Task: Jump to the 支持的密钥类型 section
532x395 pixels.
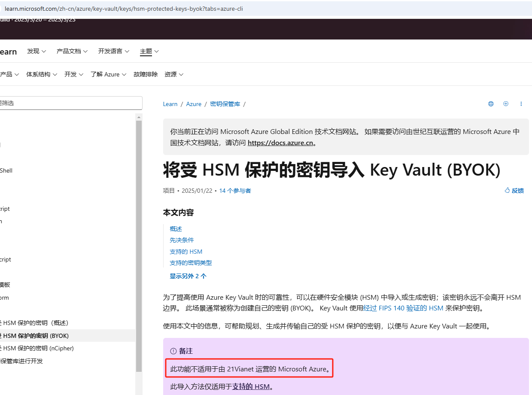Action: point(191,263)
